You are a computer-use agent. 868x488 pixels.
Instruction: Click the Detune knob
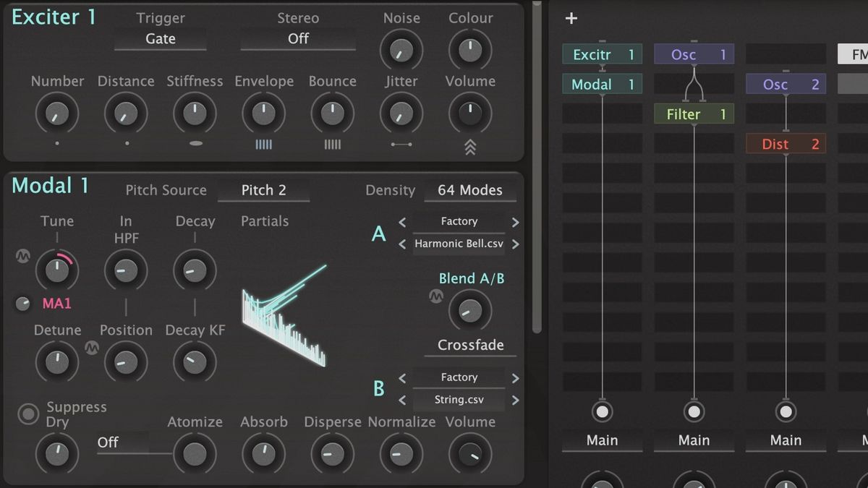pos(57,361)
